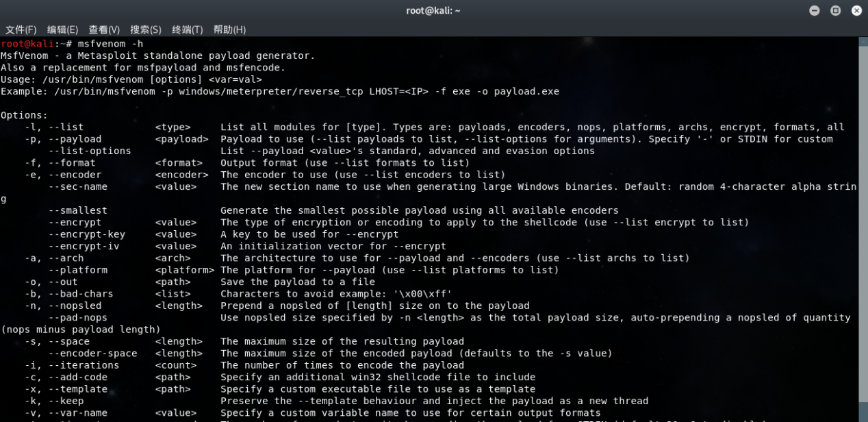Screen dimensions: 868x422
Task: Click the '<list>' argument placeholder
Action: click(173, 294)
